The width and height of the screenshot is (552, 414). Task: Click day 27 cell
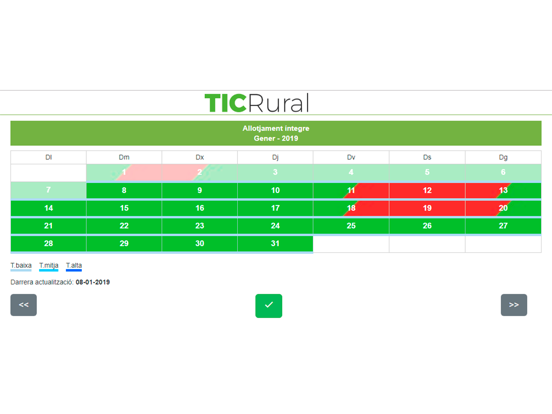click(503, 226)
